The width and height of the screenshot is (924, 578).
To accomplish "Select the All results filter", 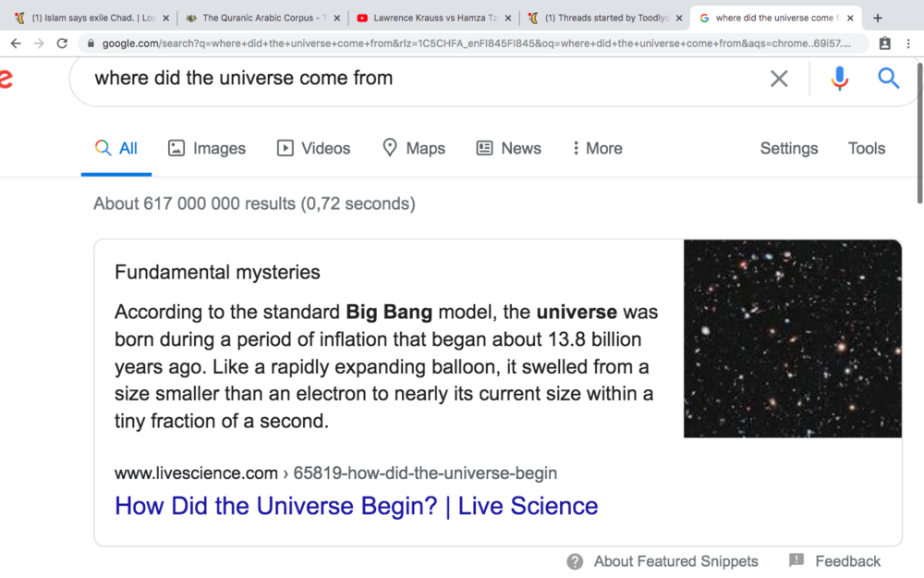I will pyautogui.click(x=116, y=148).
